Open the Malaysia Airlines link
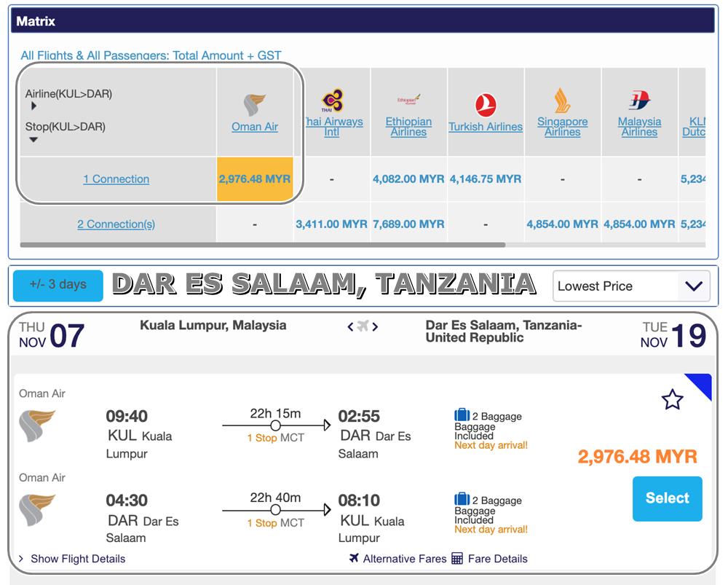This screenshot has width=728, height=585. (639, 126)
